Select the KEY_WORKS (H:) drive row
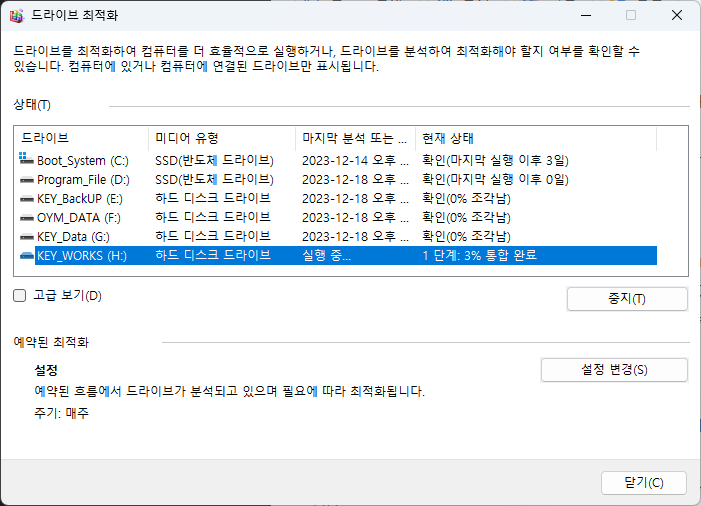The image size is (701, 506). 338,256
